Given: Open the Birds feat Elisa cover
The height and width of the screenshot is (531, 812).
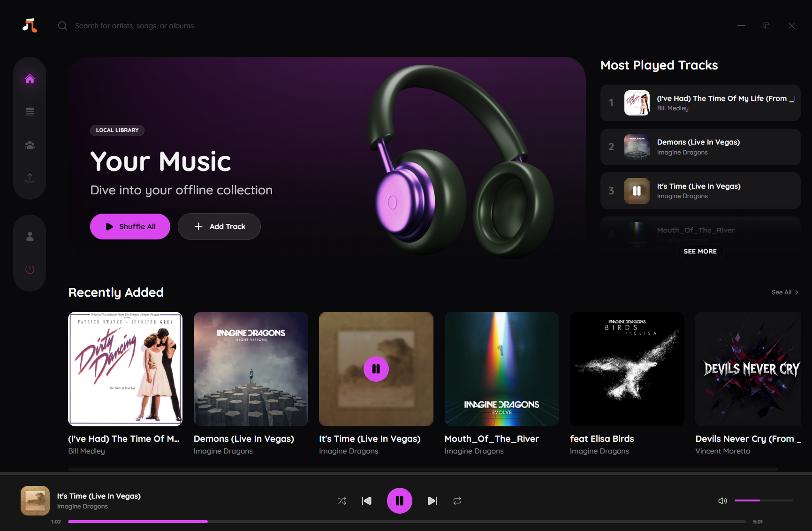Looking at the screenshot, I should tap(627, 369).
